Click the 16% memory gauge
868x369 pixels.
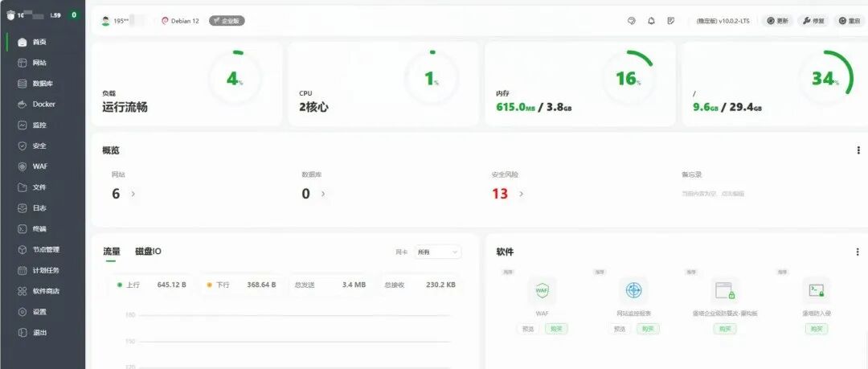click(x=628, y=80)
